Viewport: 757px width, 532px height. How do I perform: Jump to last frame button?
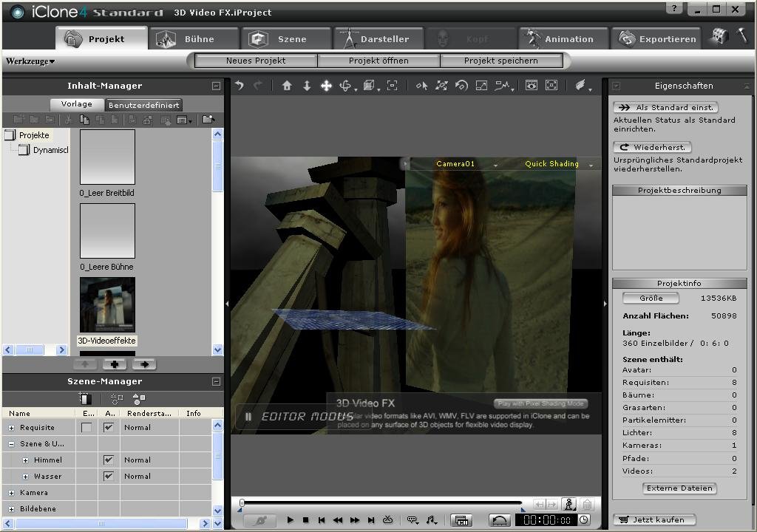[371, 520]
